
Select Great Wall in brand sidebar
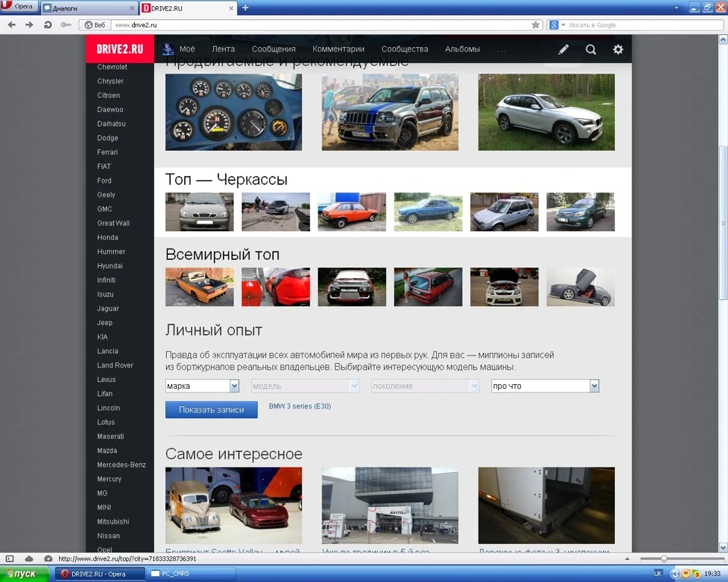click(x=113, y=224)
